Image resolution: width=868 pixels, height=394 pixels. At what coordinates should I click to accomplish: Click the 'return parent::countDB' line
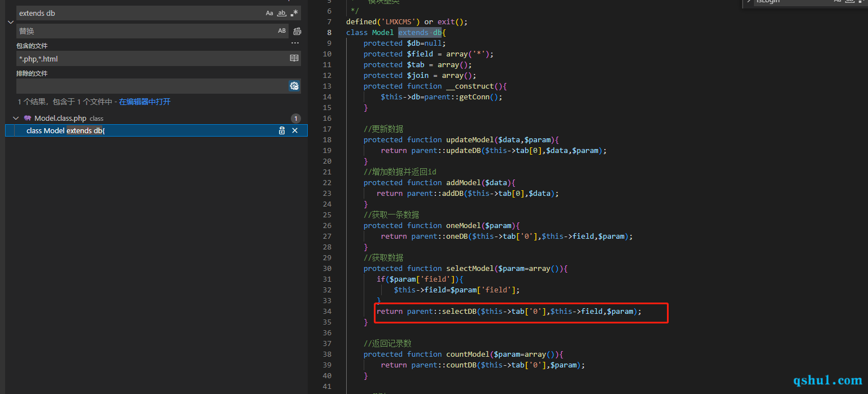[x=483, y=365]
